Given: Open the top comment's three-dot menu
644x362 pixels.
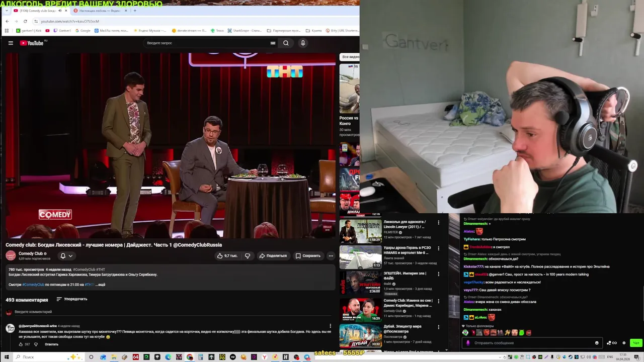Looking at the screenshot, I should pyautogui.click(x=330, y=326).
